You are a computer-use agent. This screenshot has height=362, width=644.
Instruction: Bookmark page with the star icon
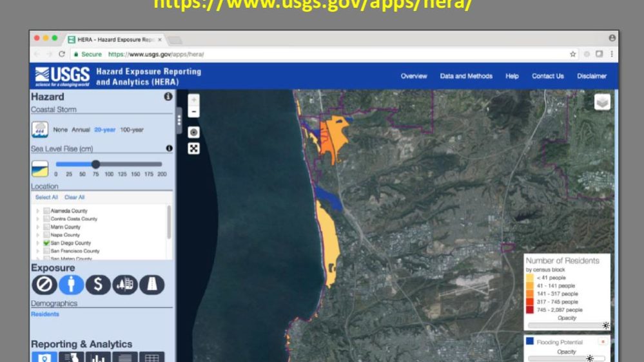pos(572,54)
